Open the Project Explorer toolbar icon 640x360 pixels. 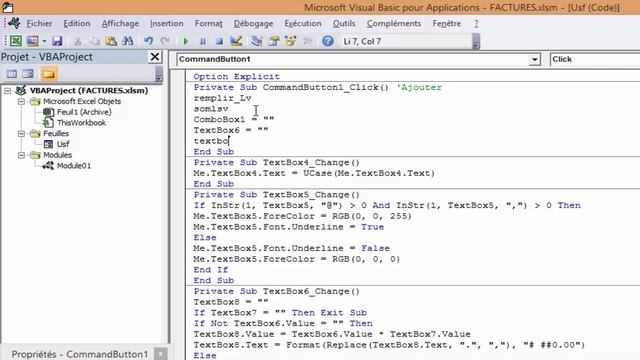coord(257,41)
